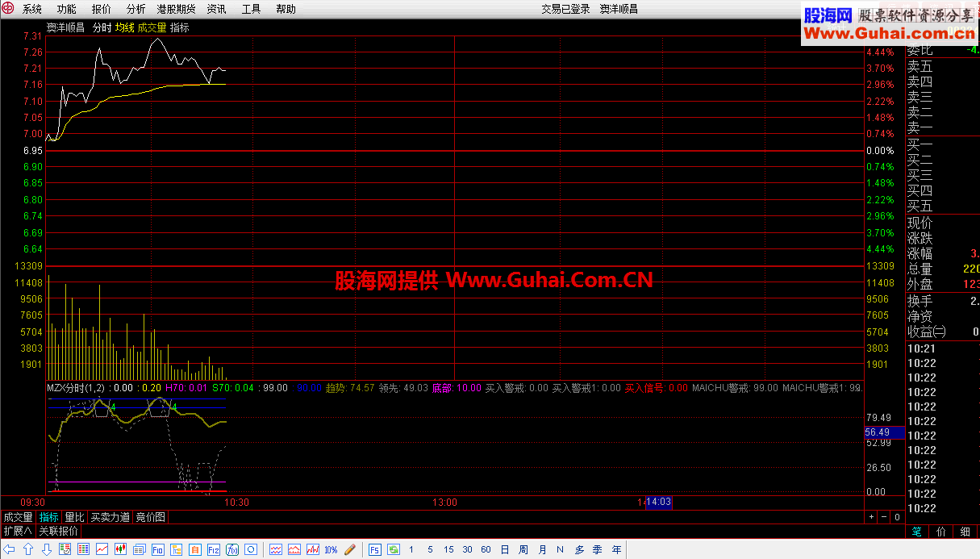The image size is (980, 559).
Task: Click the 0 reset button
Action: pyautogui.click(x=896, y=517)
